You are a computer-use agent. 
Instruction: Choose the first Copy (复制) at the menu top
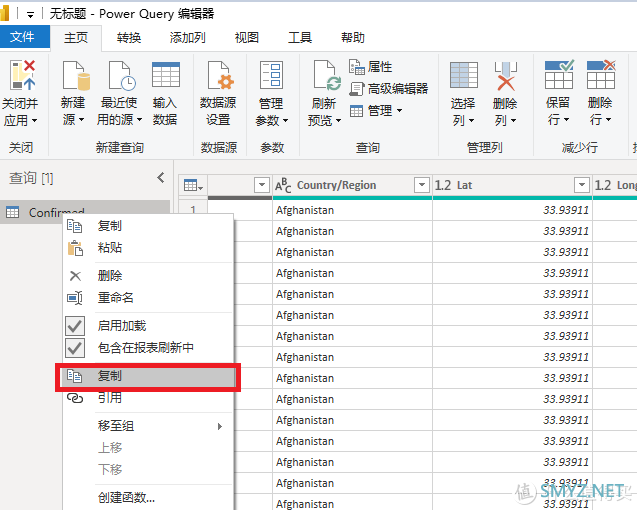149,226
